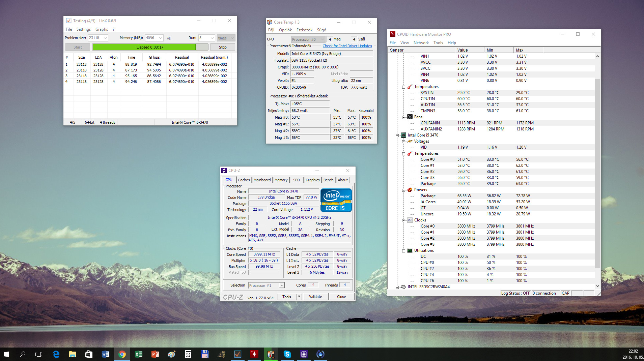Click the Utilizations group icon in the sensor tree
This screenshot has height=361, width=644.
[x=410, y=250]
